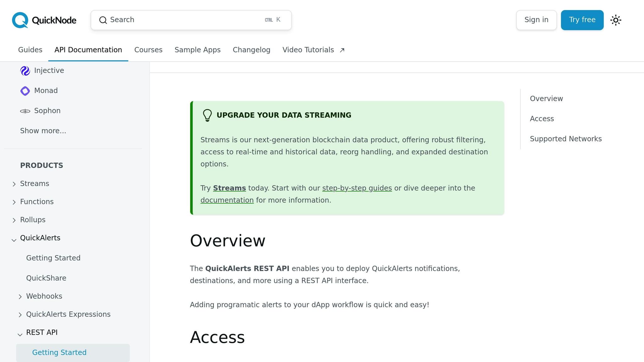The height and width of the screenshot is (362, 644).
Task: Open the Monad sidebar entry
Action: [x=46, y=90]
